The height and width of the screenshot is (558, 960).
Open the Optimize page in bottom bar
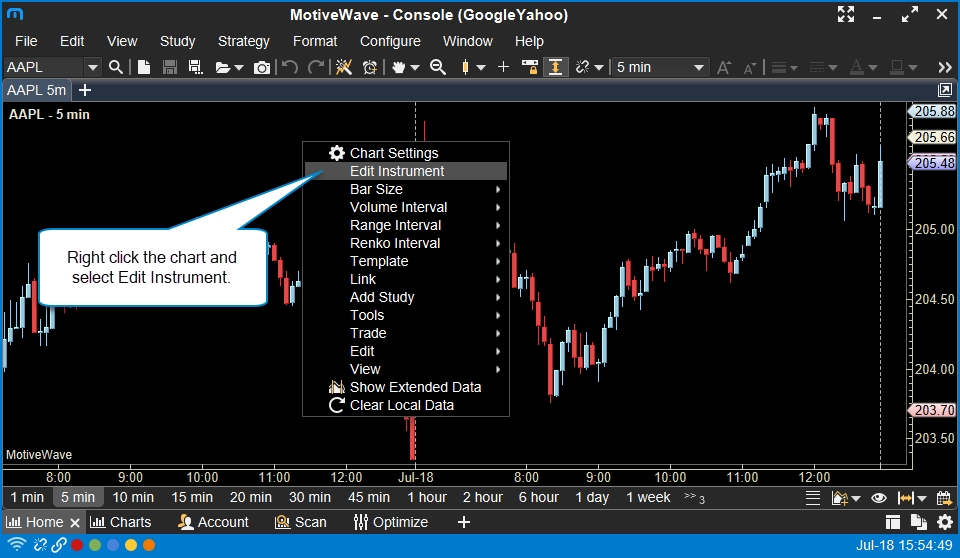click(391, 522)
